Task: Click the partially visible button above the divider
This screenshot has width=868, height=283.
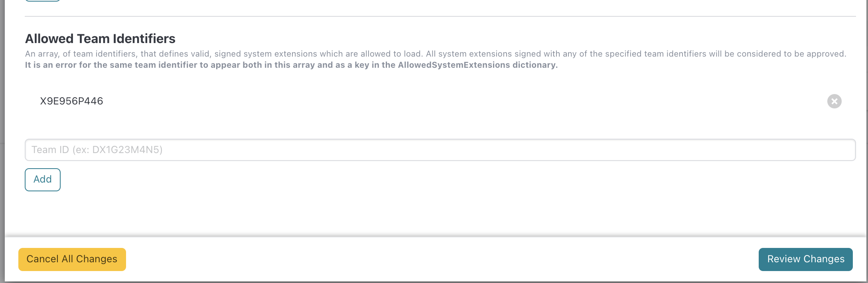Action: click(x=43, y=1)
